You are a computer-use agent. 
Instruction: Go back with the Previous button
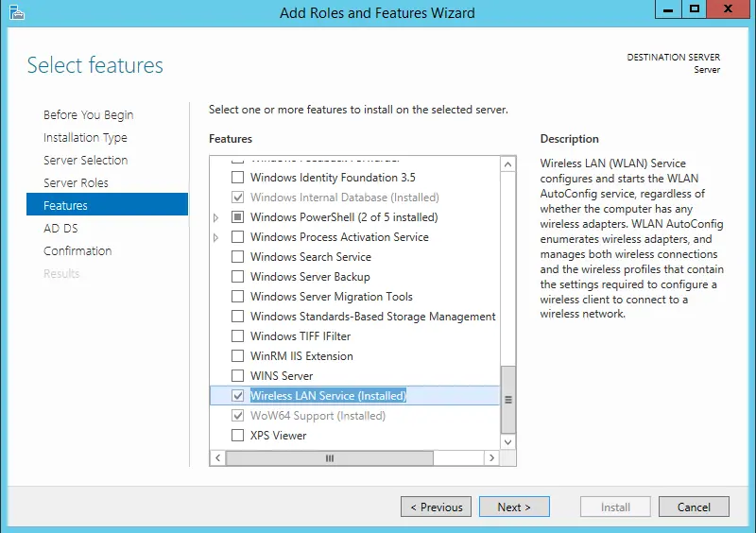tap(436, 507)
